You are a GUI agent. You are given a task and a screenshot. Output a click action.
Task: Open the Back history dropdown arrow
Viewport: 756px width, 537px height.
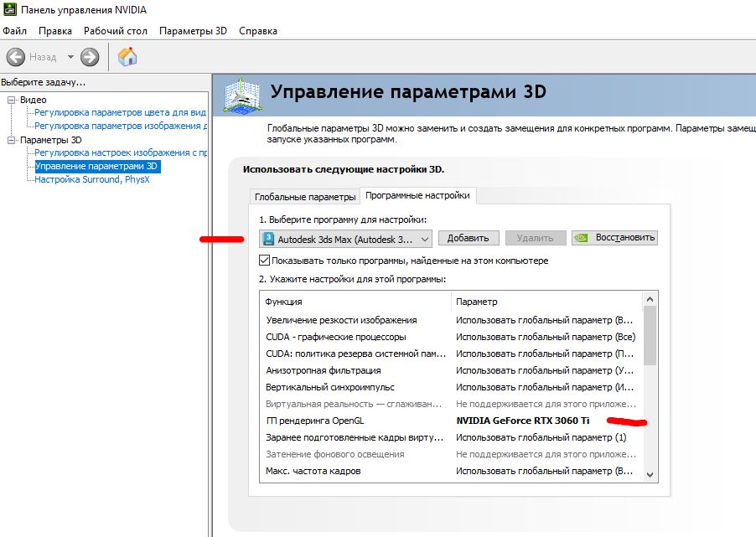pyautogui.click(x=70, y=57)
